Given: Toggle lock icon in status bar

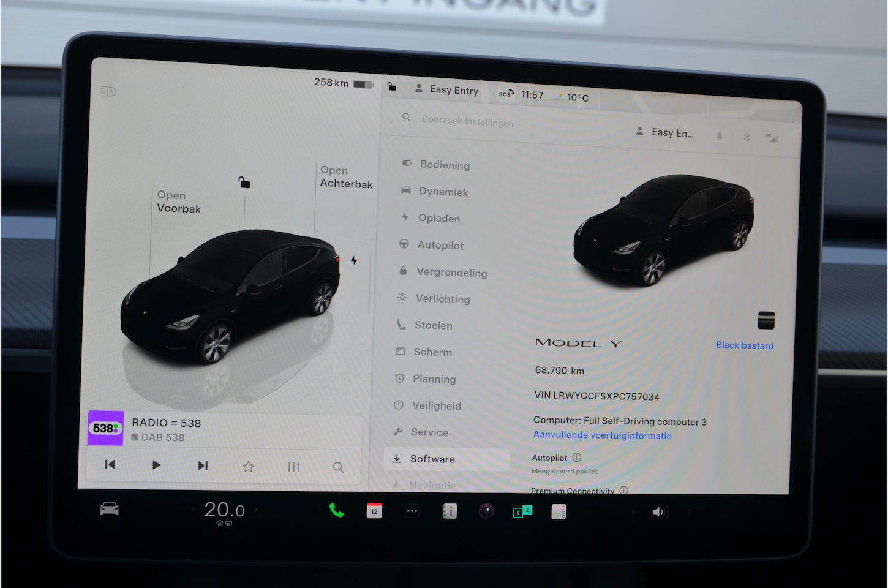Looking at the screenshot, I should pos(392,87).
